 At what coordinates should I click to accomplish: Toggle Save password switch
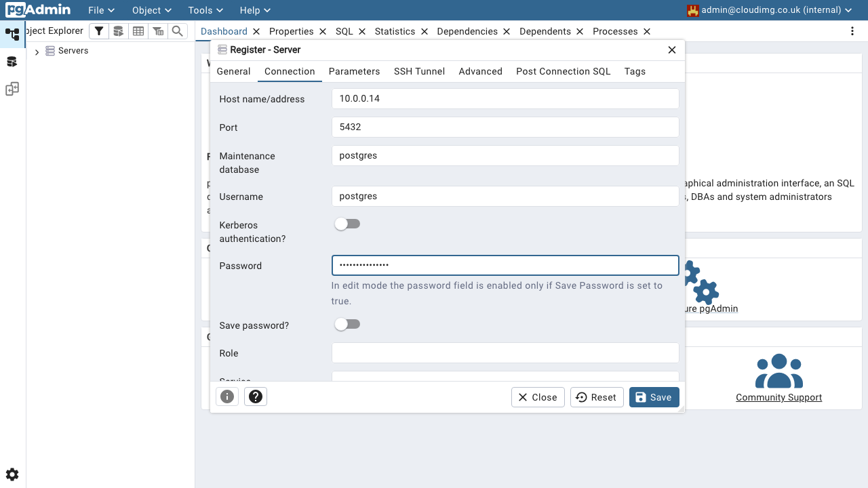pyautogui.click(x=347, y=324)
